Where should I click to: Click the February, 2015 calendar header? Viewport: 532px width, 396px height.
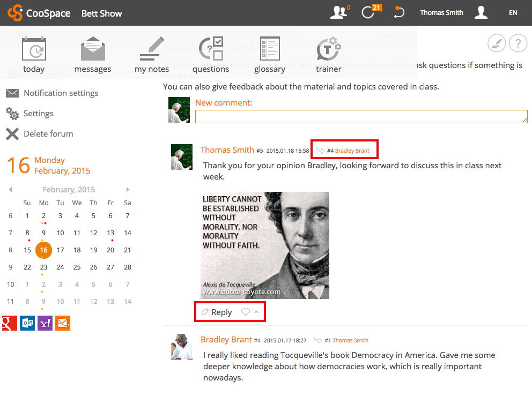69,190
